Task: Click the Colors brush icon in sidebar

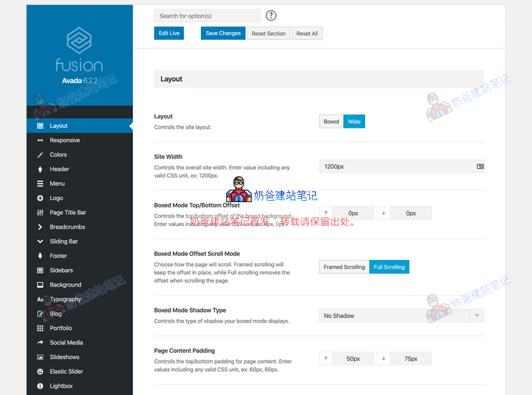Action: [41, 155]
